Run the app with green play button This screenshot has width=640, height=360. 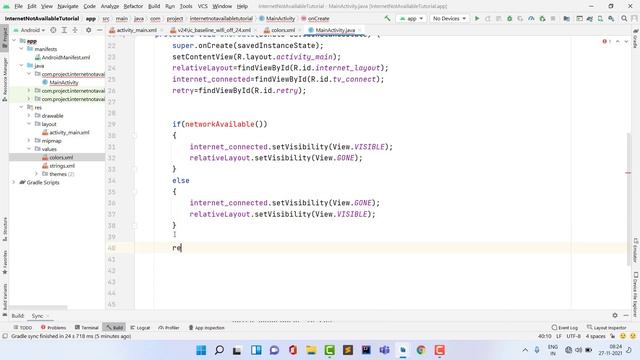[477, 18]
